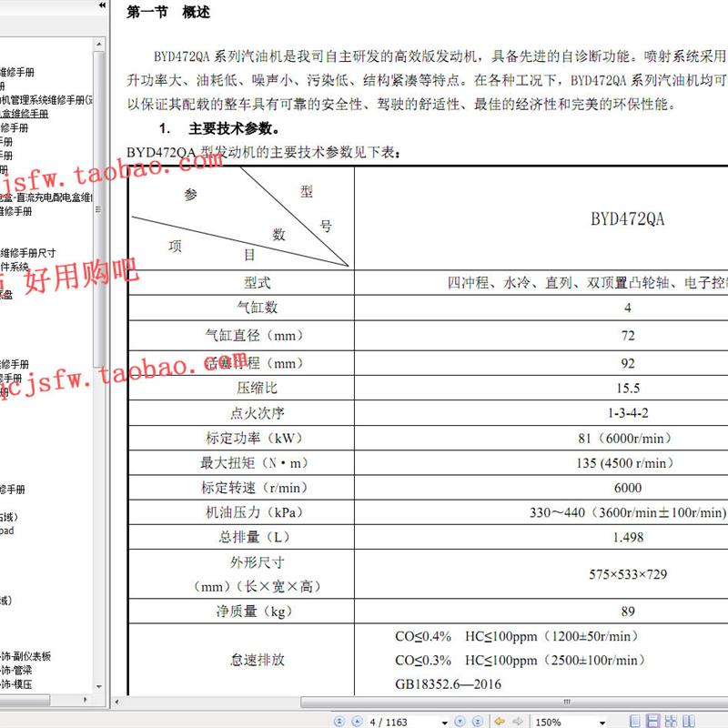The width and height of the screenshot is (728, 728).
Task: Click document horizontal scroll left arrow
Action: pyautogui.click(x=116, y=702)
